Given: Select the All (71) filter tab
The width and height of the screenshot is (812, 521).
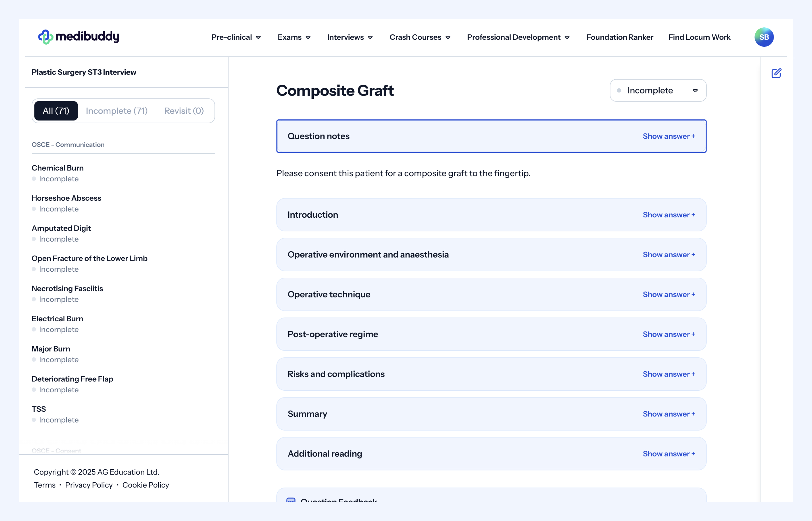Looking at the screenshot, I should (x=56, y=111).
